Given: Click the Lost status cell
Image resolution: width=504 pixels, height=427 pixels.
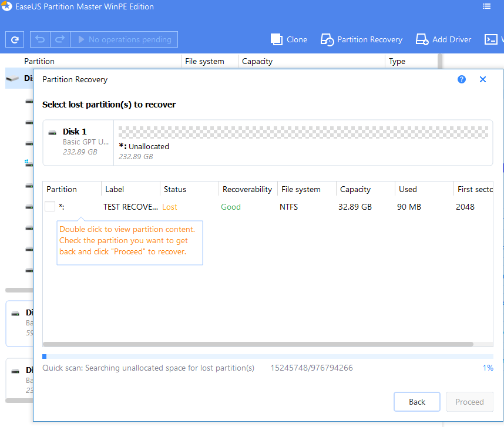Looking at the screenshot, I should (170, 207).
